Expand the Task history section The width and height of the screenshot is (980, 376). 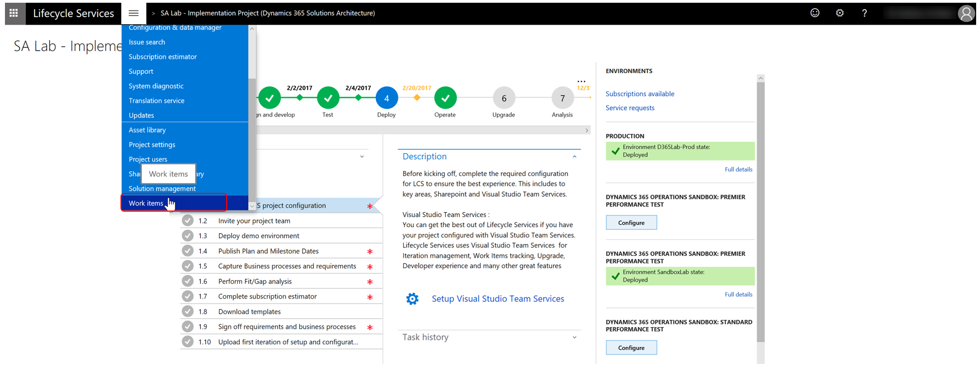pyautogui.click(x=574, y=338)
